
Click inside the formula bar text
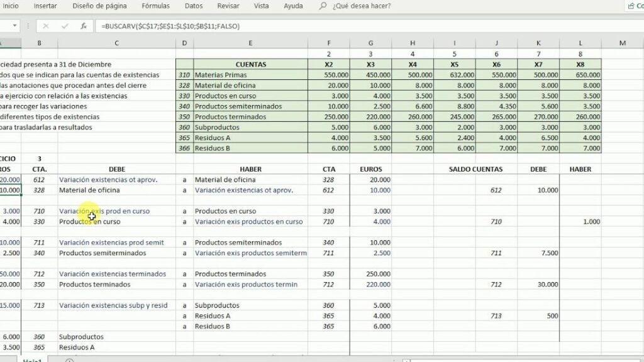(x=170, y=26)
